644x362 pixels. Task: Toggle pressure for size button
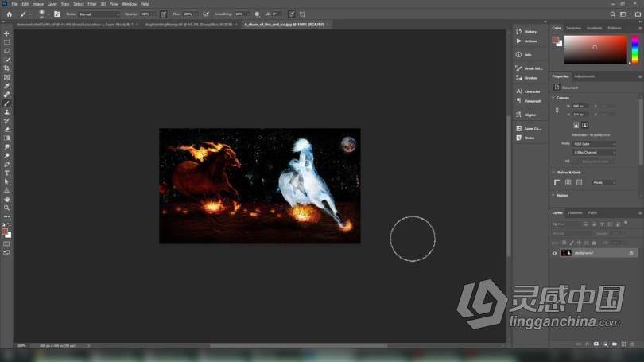pyautogui.click(x=291, y=14)
